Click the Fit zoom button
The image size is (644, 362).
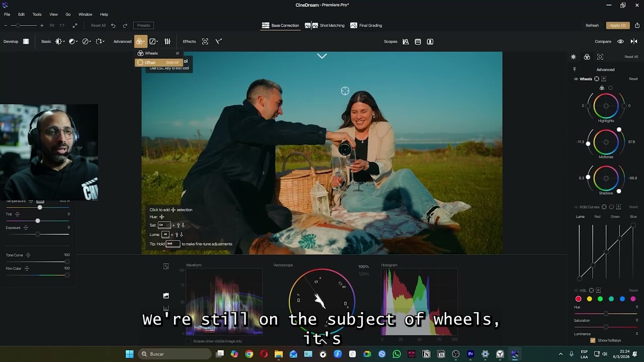coord(52,25)
